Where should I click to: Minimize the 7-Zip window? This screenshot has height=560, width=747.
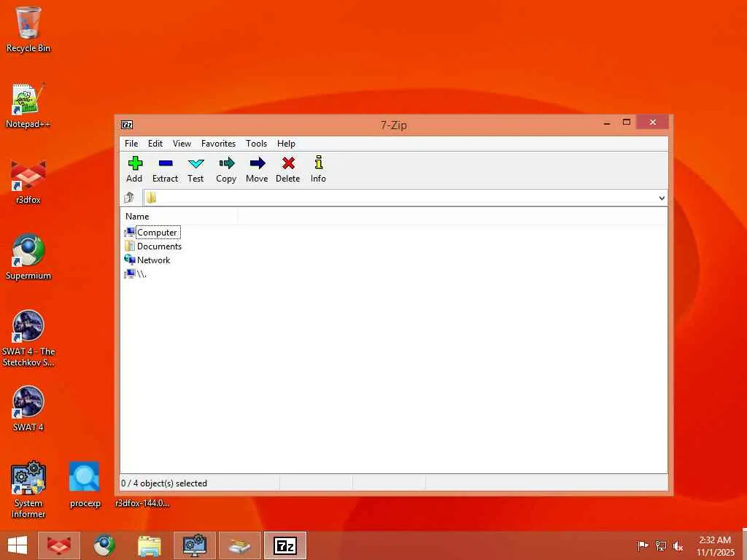[x=607, y=122]
